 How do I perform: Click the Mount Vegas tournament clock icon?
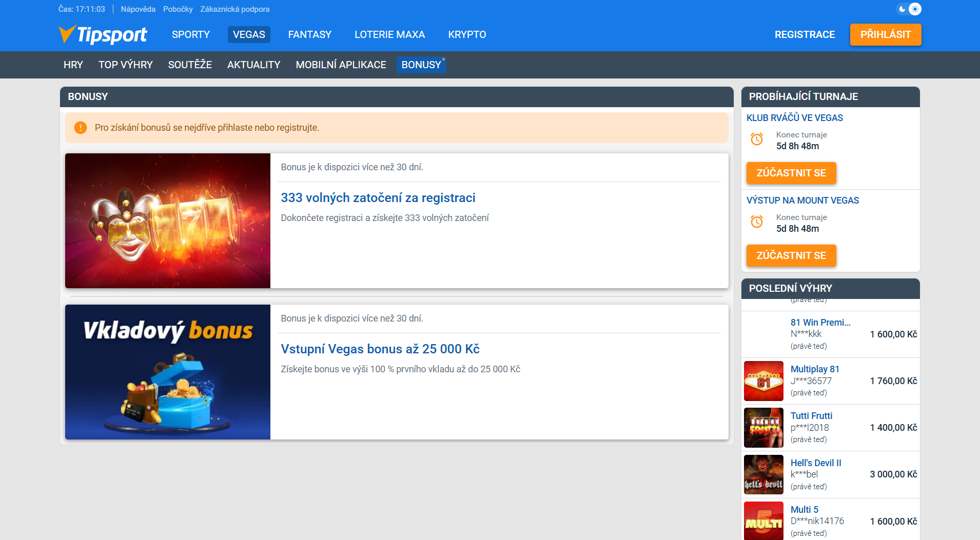pos(757,222)
